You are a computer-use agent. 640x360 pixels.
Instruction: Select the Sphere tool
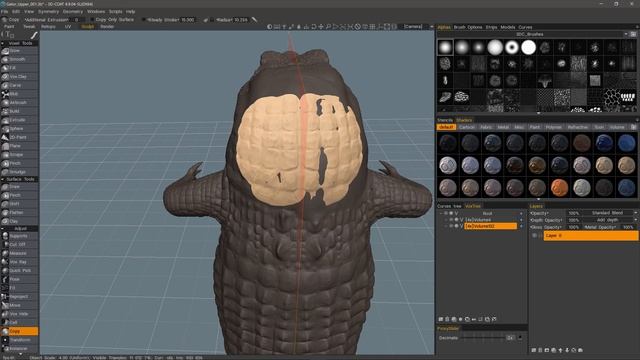coord(20,129)
